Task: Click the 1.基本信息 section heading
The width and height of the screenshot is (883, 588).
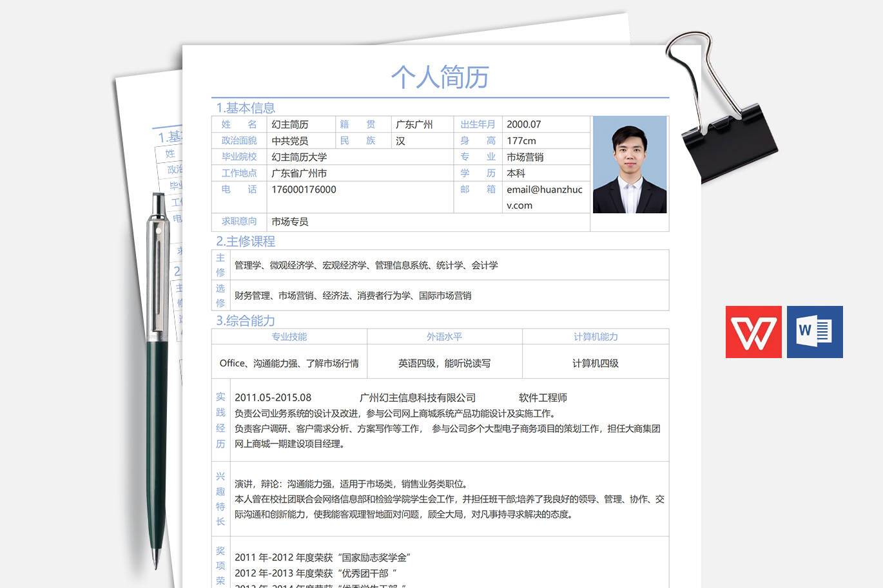Action: pyautogui.click(x=246, y=108)
